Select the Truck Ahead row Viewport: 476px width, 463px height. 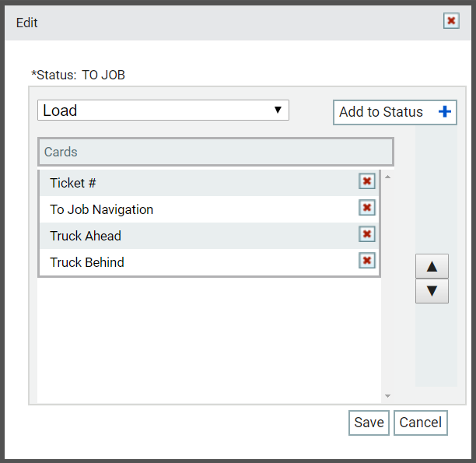pyautogui.click(x=209, y=236)
